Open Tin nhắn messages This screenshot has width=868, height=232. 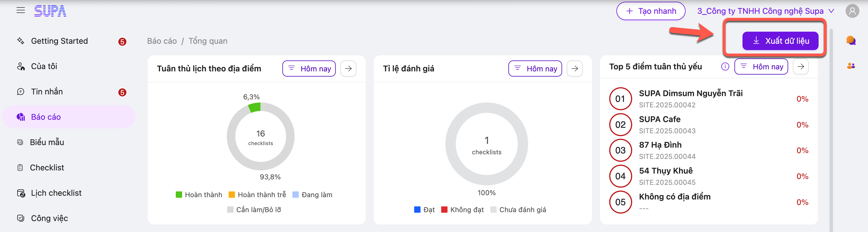pos(69,92)
